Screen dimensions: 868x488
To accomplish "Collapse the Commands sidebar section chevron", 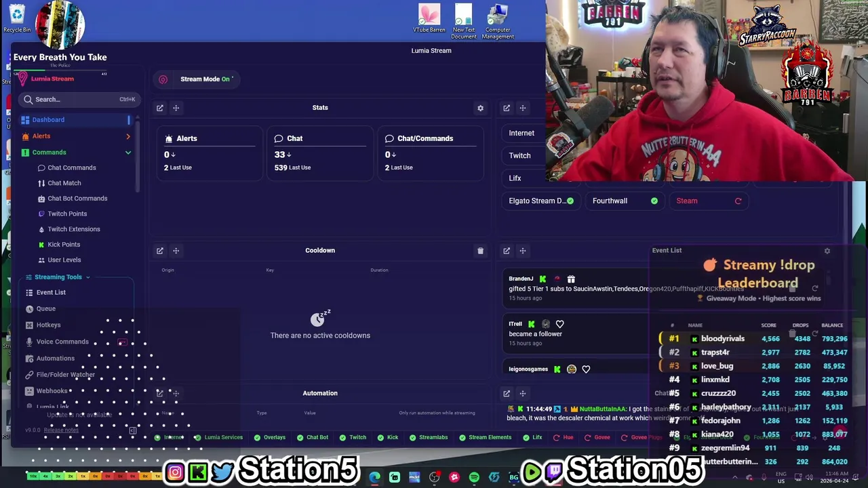I will 127,152.
